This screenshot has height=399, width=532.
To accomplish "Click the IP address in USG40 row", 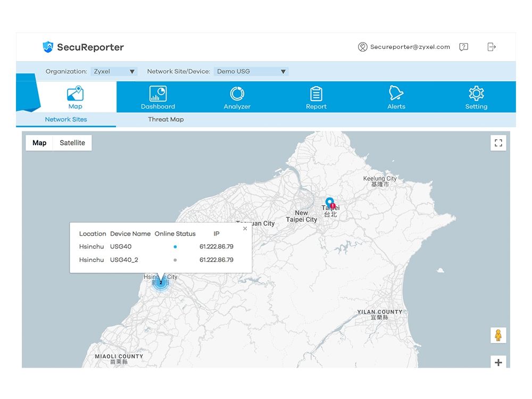I will pyautogui.click(x=217, y=247).
